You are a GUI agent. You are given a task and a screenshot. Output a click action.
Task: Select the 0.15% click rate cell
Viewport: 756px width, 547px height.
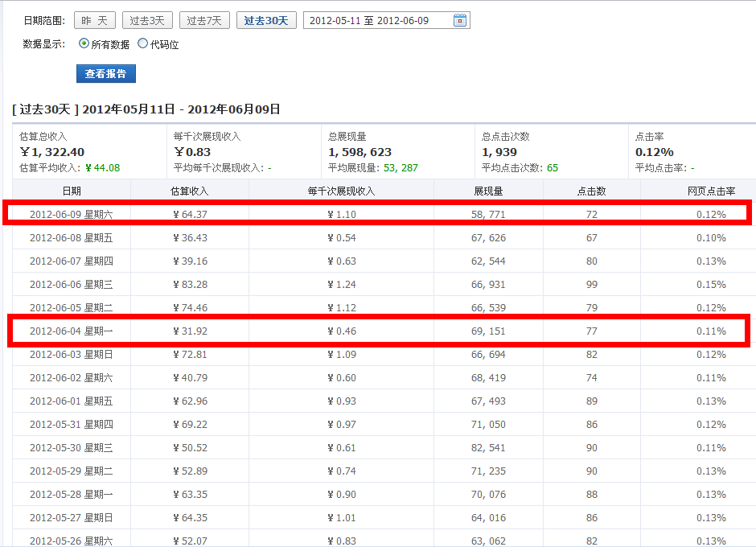711,285
